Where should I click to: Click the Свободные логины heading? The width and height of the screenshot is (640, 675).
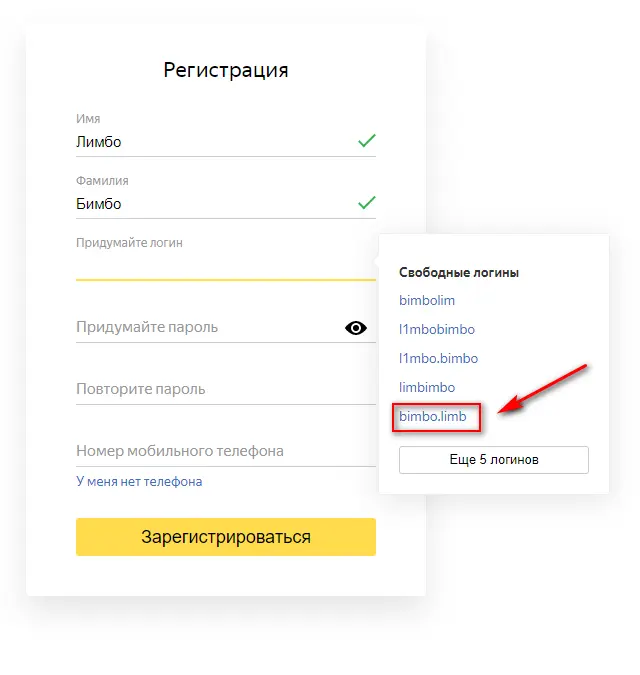pos(459,272)
